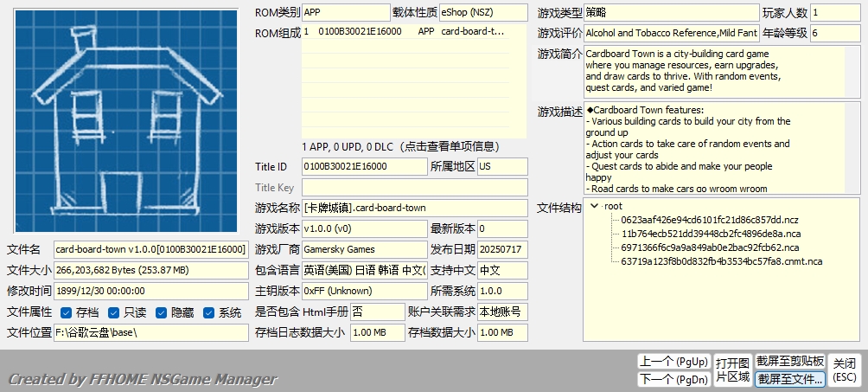Click 截屏至文件 screenshot to file button
Image resolution: width=868 pixels, height=392 pixels.
(x=790, y=379)
